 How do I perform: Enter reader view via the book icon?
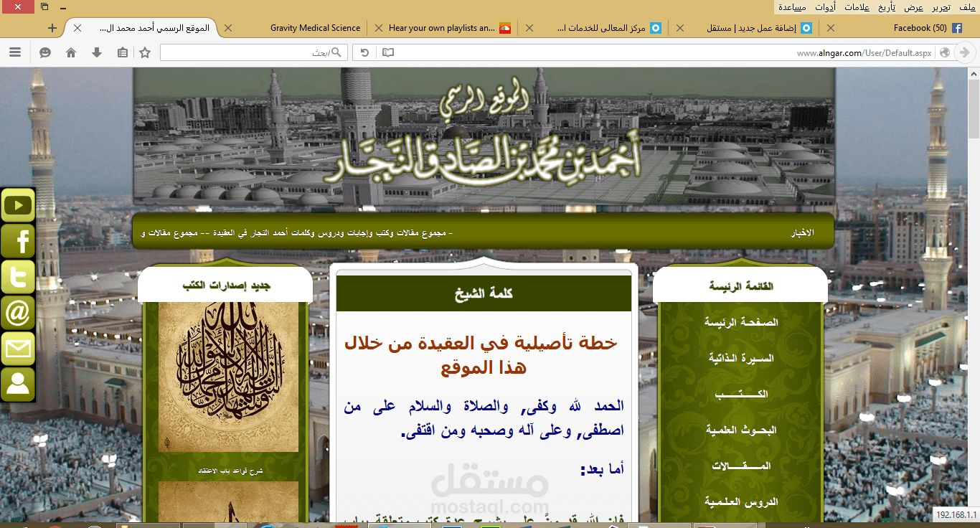pos(388,52)
